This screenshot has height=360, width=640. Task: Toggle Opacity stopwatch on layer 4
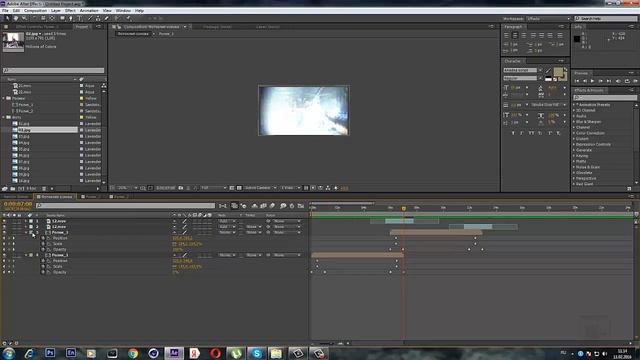tap(43, 272)
